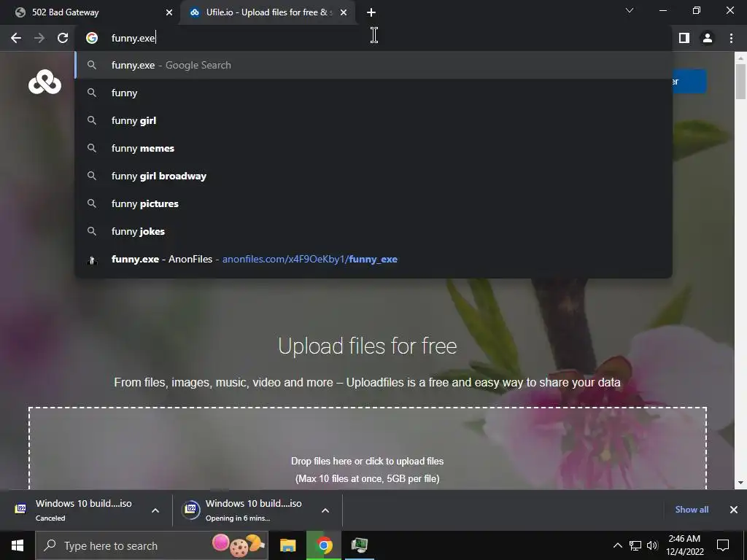Click the in-progress ISO download icon
Image resolution: width=747 pixels, height=560 pixels.
point(191,509)
